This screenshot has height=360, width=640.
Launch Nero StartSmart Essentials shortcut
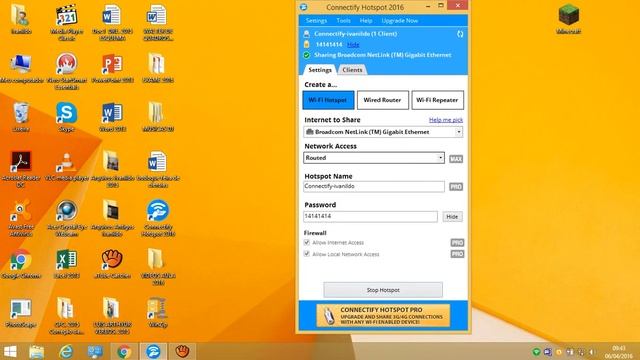coord(67,70)
